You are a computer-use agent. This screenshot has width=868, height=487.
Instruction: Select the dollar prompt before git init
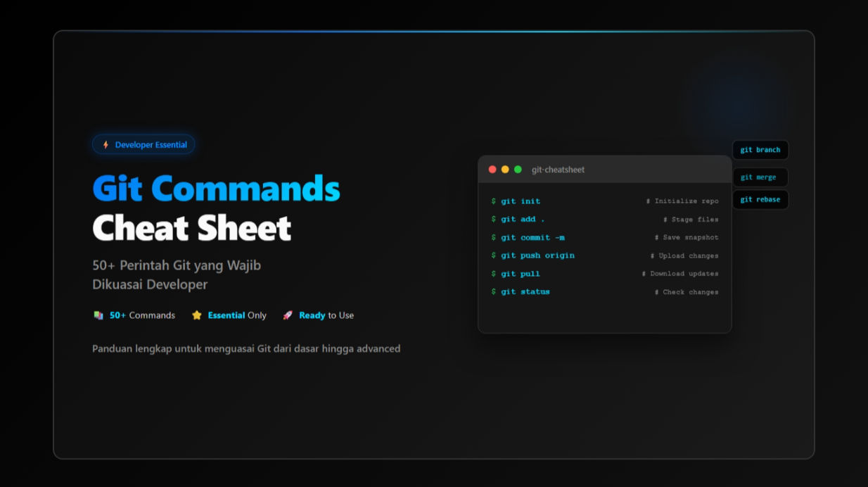tap(493, 201)
